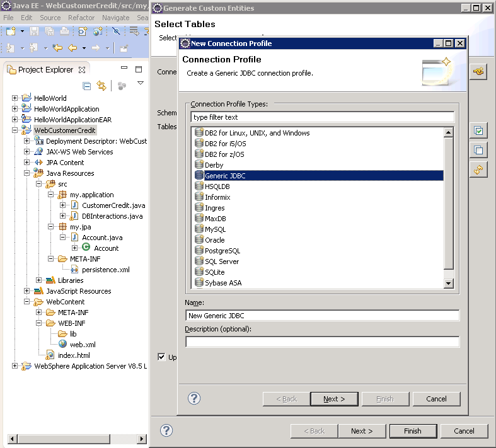
Task: Click the Select All tables icon
Action: [x=478, y=130]
